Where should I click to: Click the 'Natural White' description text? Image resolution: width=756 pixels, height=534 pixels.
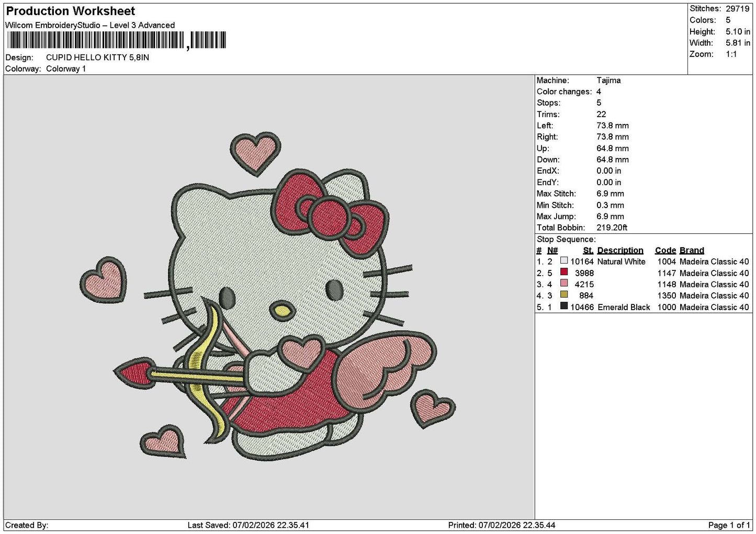click(621, 262)
